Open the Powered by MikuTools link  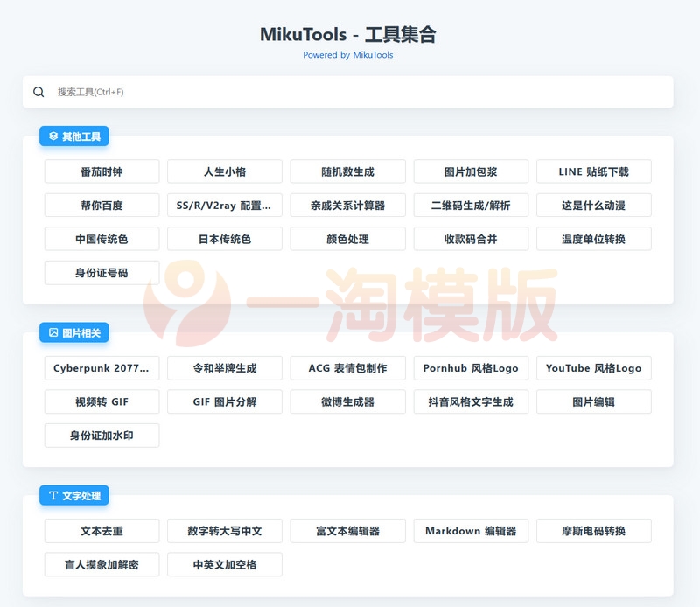[347, 55]
